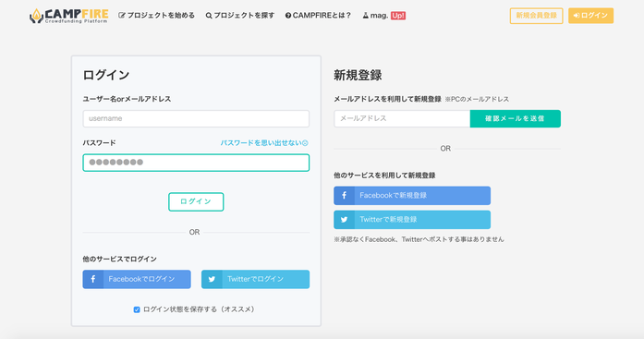Focus the メールアドレス registration field
The height and width of the screenshot is (339, 644).
coord(402,118)
